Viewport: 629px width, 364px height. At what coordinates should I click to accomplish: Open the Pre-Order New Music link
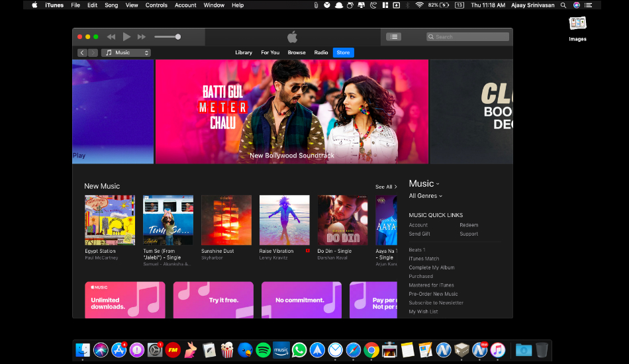point(433,295)
